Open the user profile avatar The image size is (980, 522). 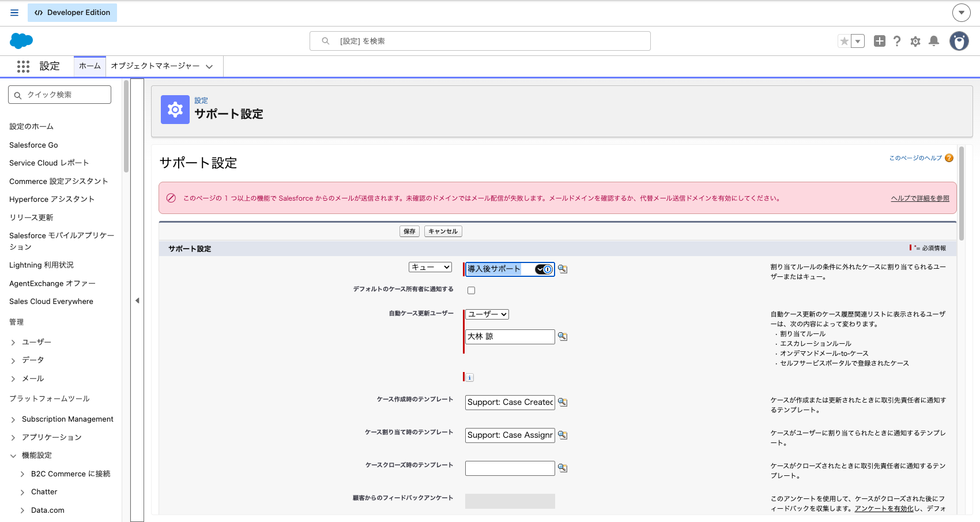959,41
